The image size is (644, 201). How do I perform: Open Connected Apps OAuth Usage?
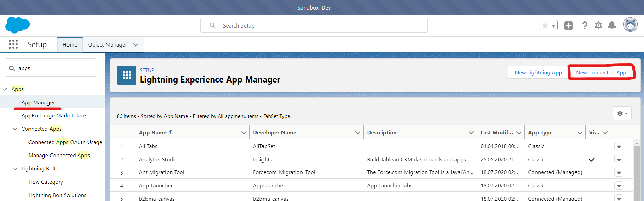[65, 142]
